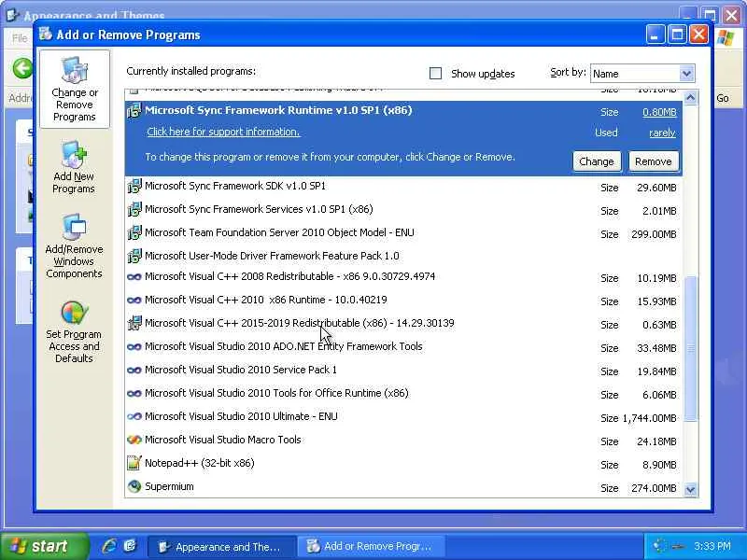Select the Supermium entry
747x560 pixels.
click(403, 486)
